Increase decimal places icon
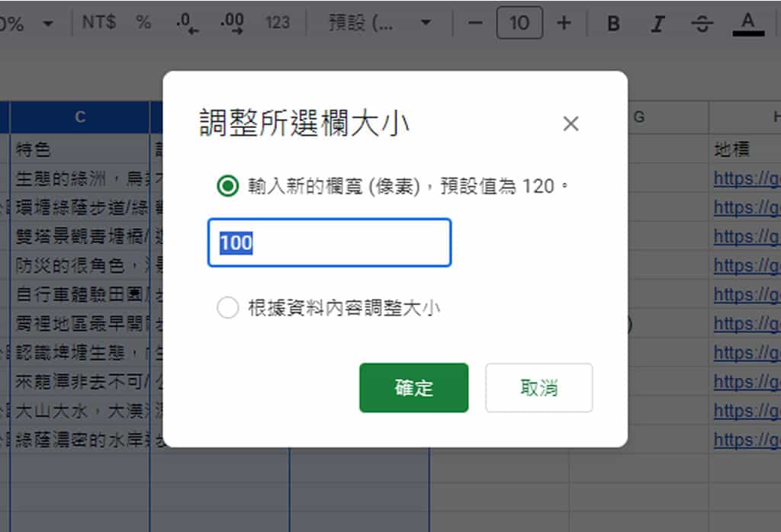781x532 pixels. click(232, 23)
